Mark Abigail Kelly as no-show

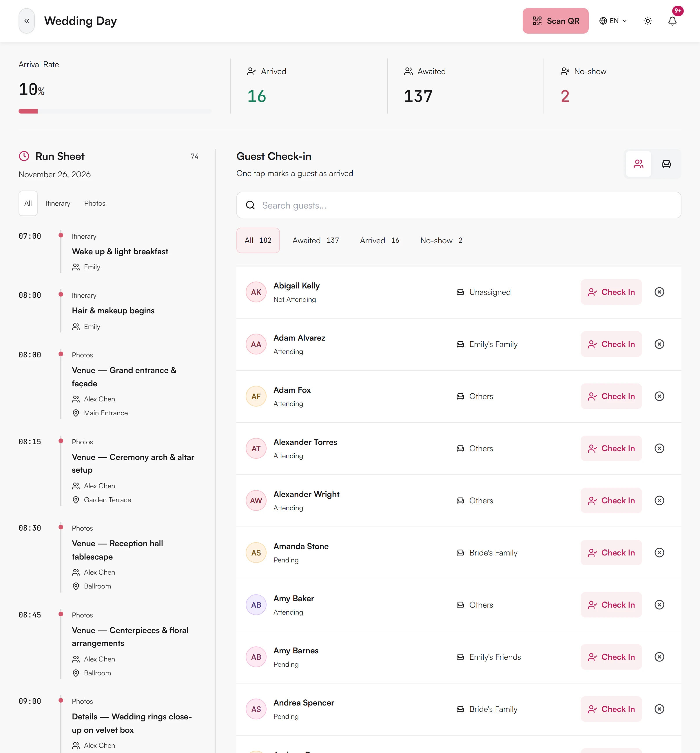(659, 292)
